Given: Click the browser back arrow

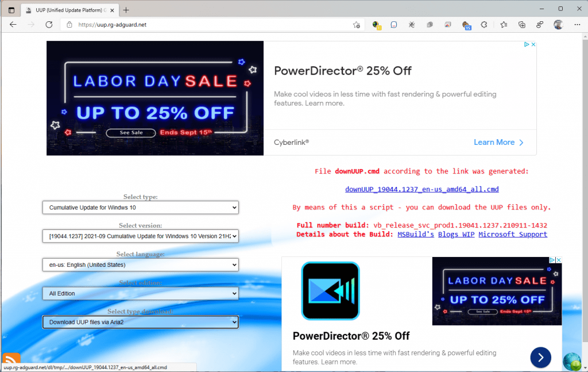Looking at the screenshot, I should click(x=13, y=25).
